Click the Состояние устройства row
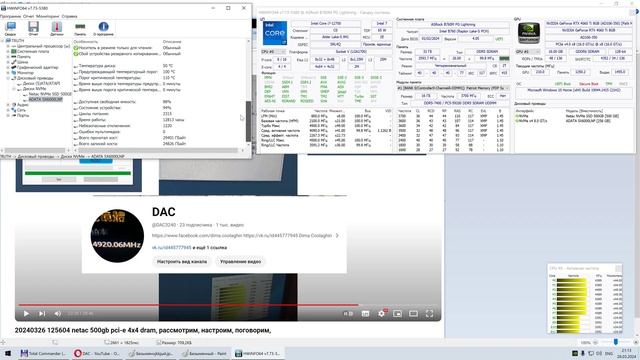Image resolution: width=640 pixels, height=360 pixels. [x=159, y=108]
